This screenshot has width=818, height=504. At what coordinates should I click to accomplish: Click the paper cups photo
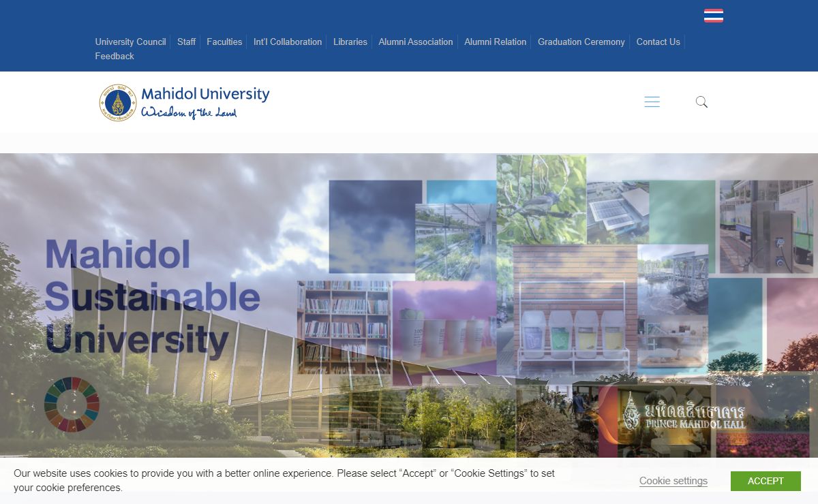(444, 328)
